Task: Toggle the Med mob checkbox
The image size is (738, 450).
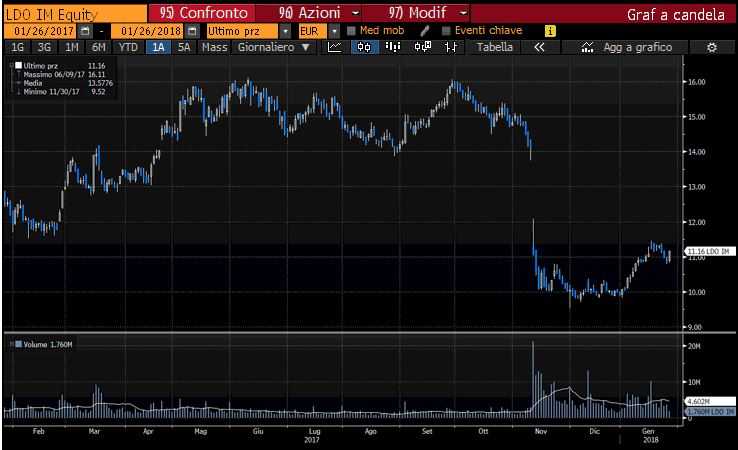Action: (x=351, y=31)
